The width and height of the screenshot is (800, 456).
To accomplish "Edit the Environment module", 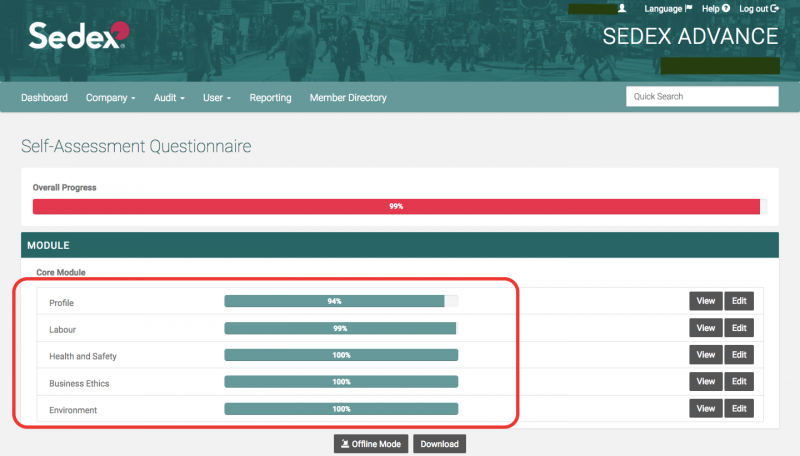I will click(x=739, y=409).
